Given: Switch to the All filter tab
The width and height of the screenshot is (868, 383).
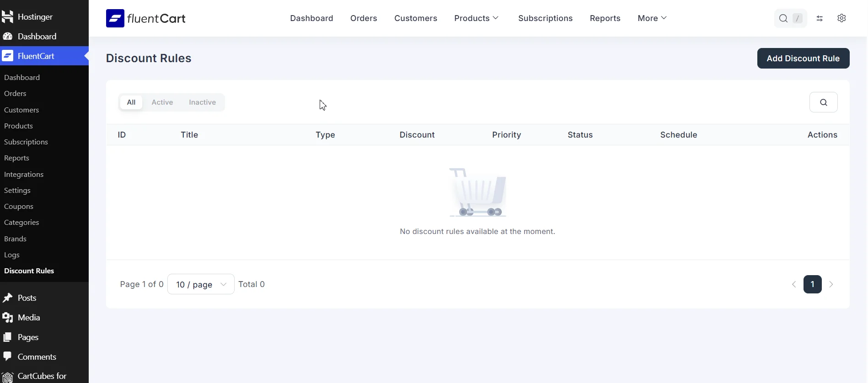Looking at the screenshot, I should coord(131,102).
